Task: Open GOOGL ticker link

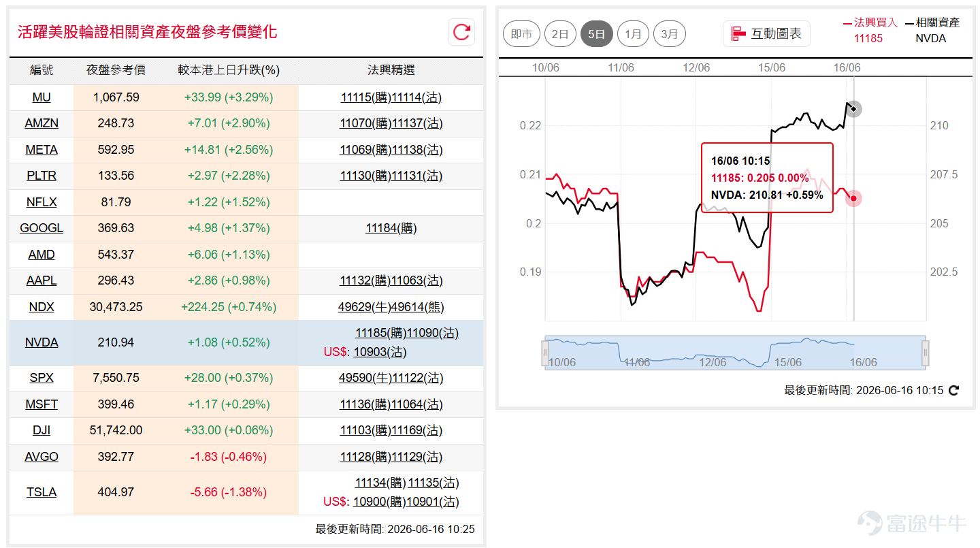Action: [42, 228]
